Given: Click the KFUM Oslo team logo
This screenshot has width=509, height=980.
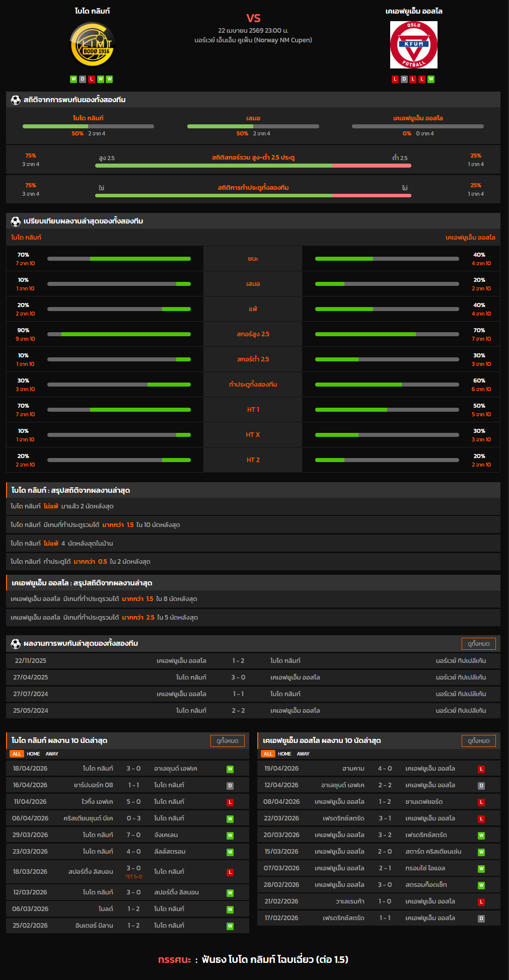Looking at the screenshot, I should [413, 45].
